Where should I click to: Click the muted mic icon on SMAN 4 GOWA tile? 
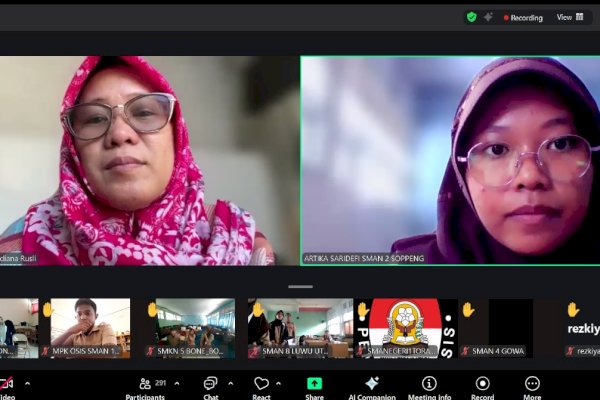(466, 351)
